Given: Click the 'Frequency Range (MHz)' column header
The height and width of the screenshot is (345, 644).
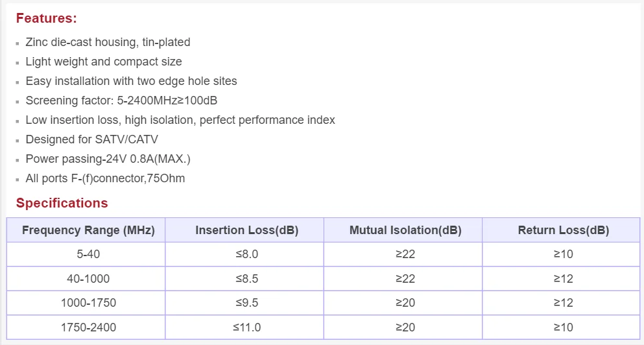Looking at the screenshot, I should tap(88, 230).
